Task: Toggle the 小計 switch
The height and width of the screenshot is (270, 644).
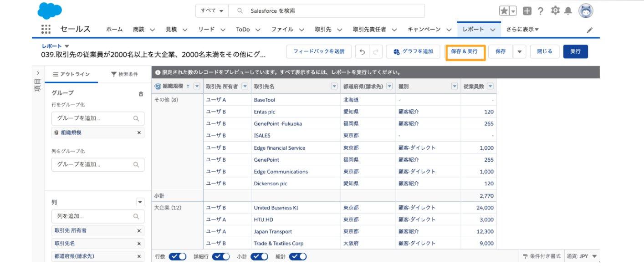Action: pyautogui.click(x=259, y=256)
